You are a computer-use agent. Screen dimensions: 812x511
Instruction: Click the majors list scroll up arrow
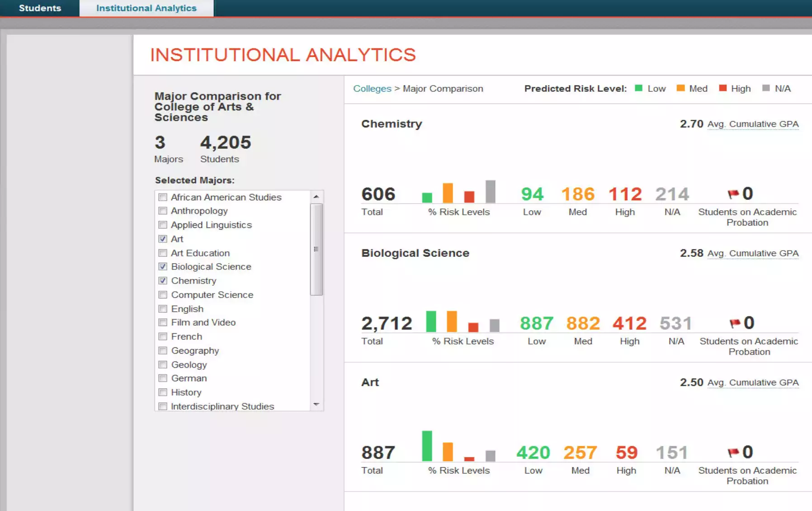tap(316, 197)
